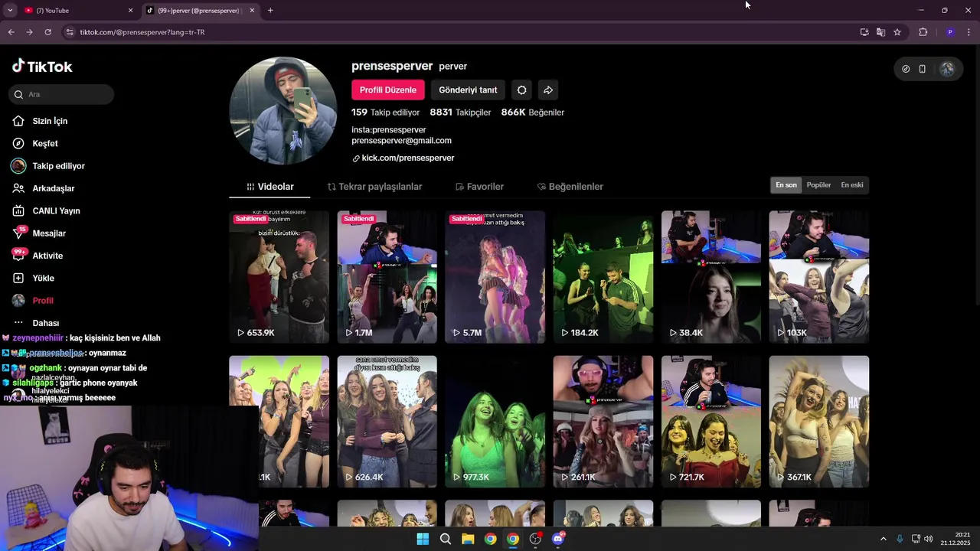Open profile settings gear icon
The width and height of the screenshot is (980, 551).
click(521, 90)
